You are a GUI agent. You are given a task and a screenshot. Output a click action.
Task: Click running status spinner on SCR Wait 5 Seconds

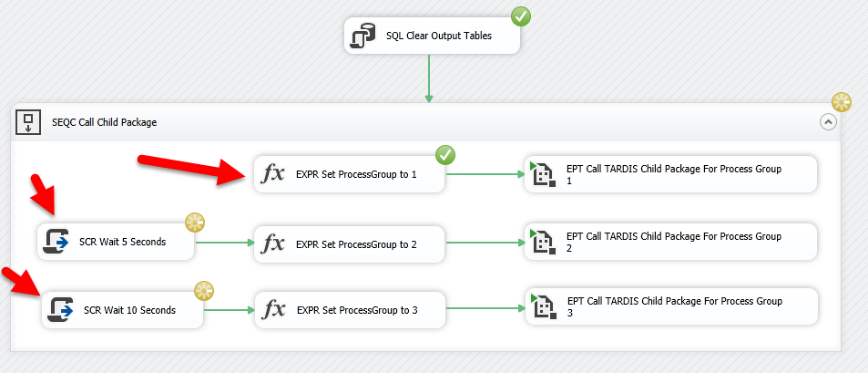[194, 222]
